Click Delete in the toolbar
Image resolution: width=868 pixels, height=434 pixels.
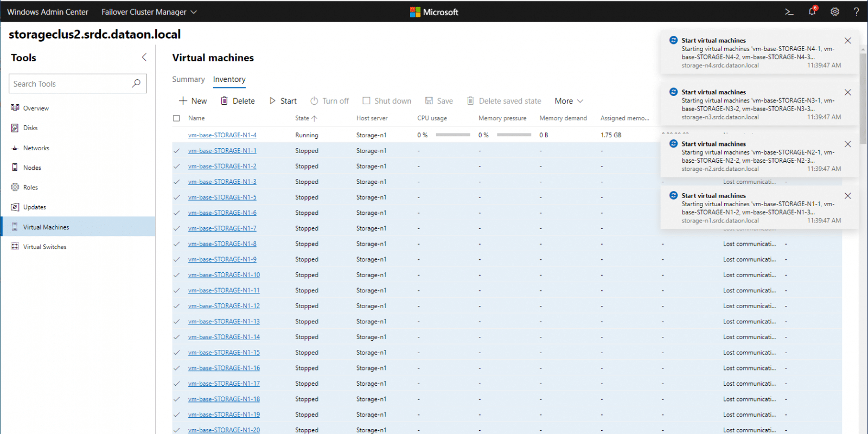click(x=238, y=101)
